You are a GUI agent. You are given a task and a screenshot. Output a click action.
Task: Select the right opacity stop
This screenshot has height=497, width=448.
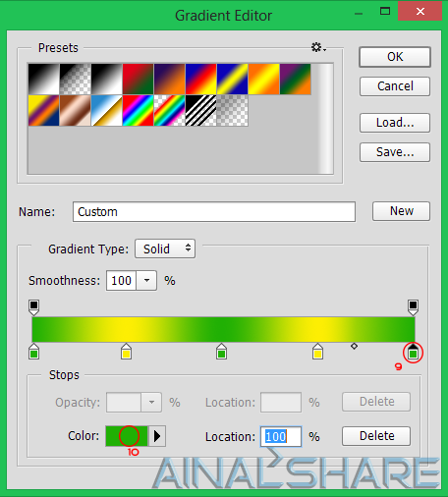(x=413, y=307)
